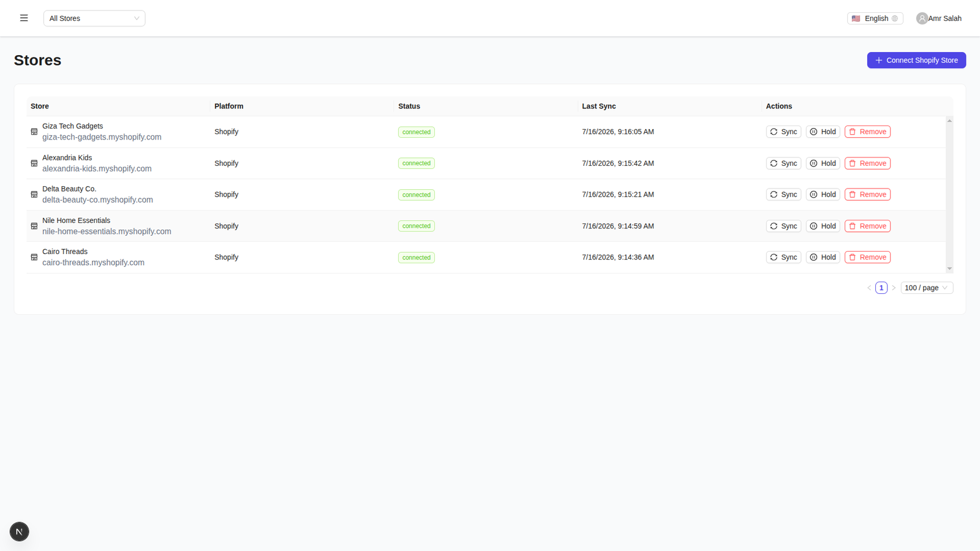Remove the Alexandria Kids store
980x551 pixels.
point(867,163)
